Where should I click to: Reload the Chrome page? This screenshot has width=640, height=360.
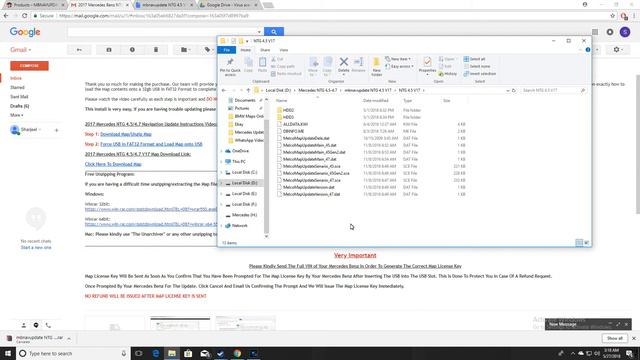[24, 16]
